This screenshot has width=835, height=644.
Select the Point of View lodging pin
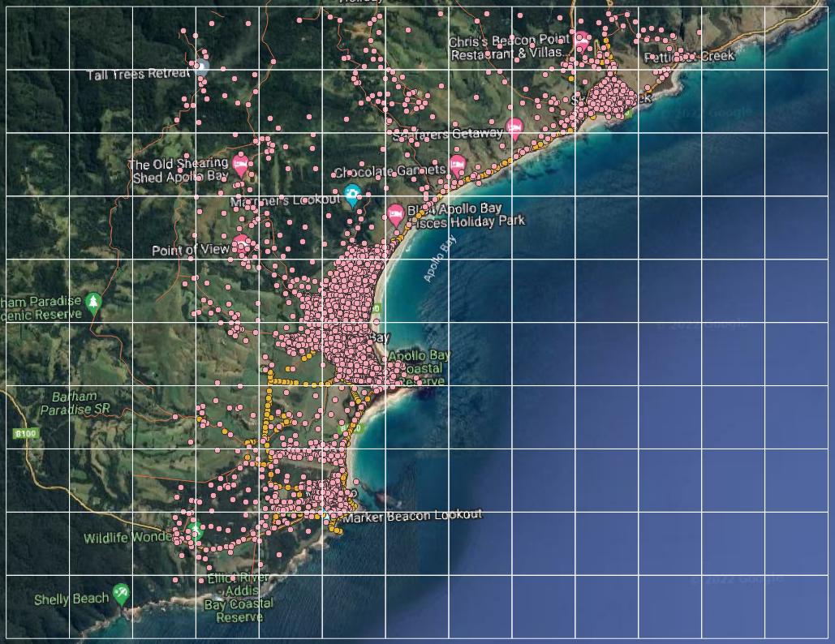tap(242, 244)
